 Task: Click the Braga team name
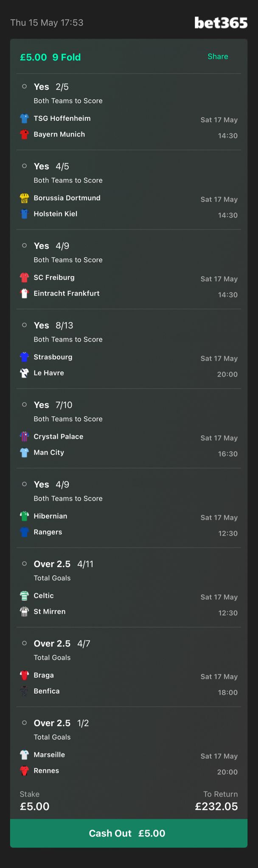tap(44, 675)
